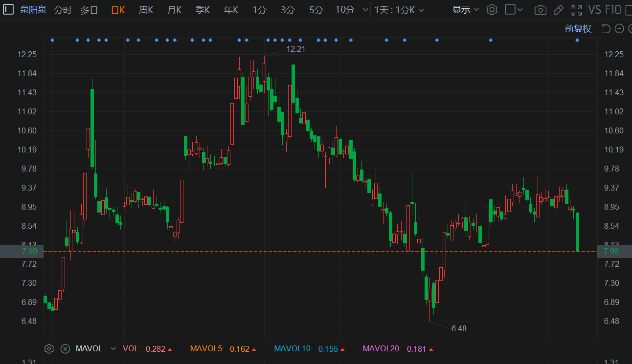Remove the MAVOL indicator with X icon
632x364 pixels.
click(65, 349)
